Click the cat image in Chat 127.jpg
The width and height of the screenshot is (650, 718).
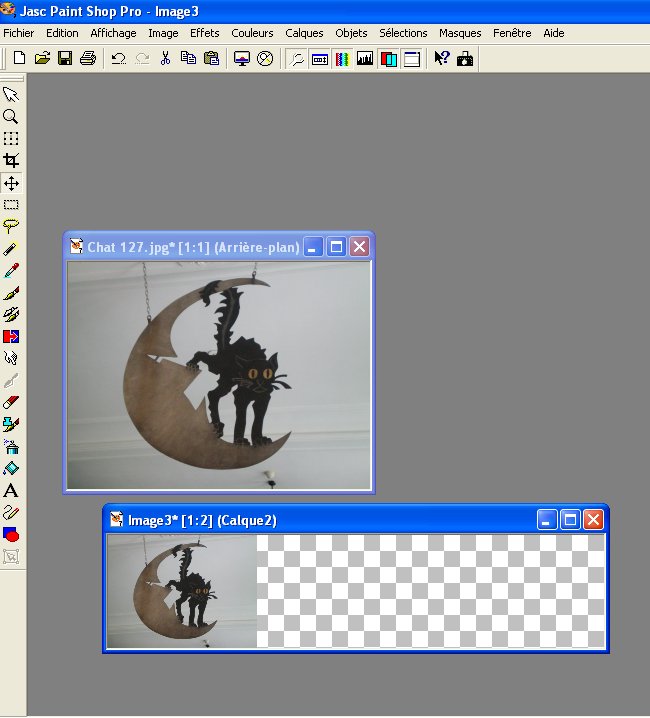219,375
